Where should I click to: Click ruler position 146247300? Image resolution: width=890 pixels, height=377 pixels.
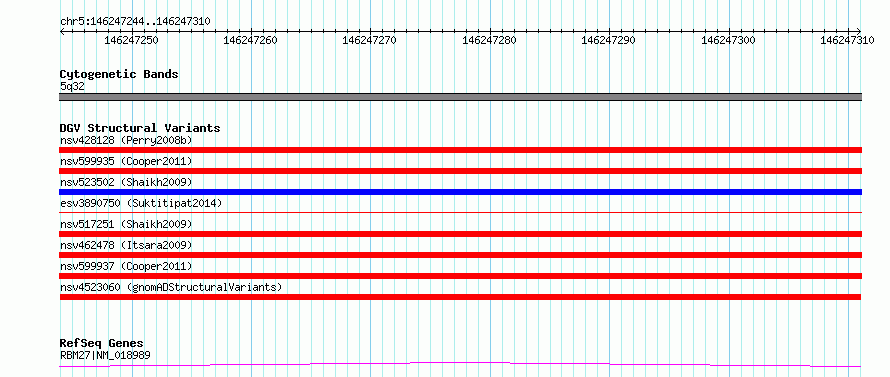(729, 40)
